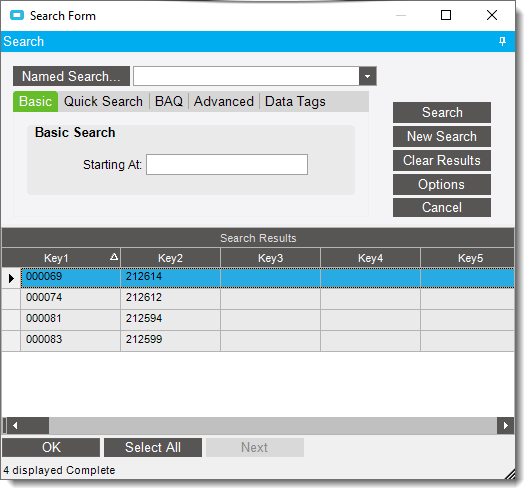Screen dimensions: 531x495
Task: Click the Select All button
Action: [x=153, y=447]
